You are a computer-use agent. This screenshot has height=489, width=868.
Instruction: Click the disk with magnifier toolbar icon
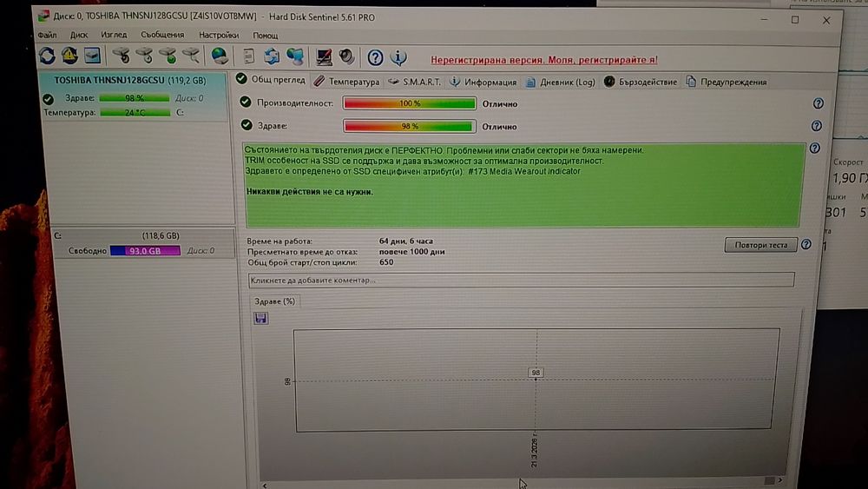click(x=191, y=56)
